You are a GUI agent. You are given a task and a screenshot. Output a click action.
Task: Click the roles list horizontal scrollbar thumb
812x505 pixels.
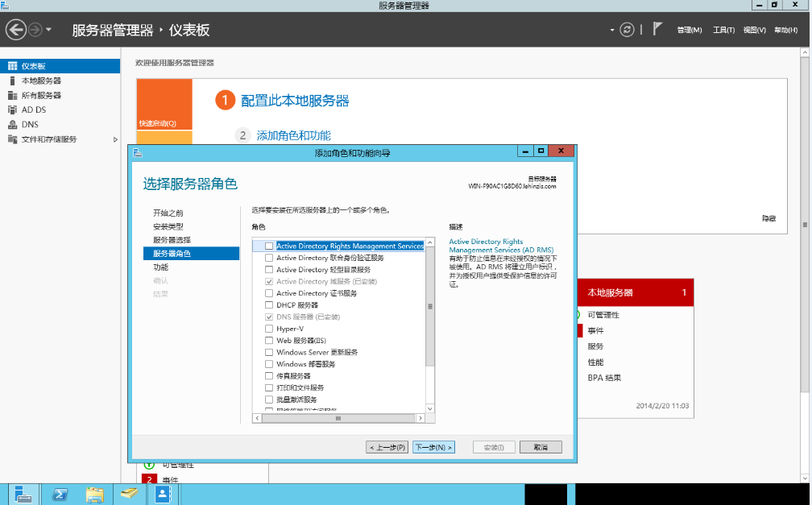pos(338,418)
